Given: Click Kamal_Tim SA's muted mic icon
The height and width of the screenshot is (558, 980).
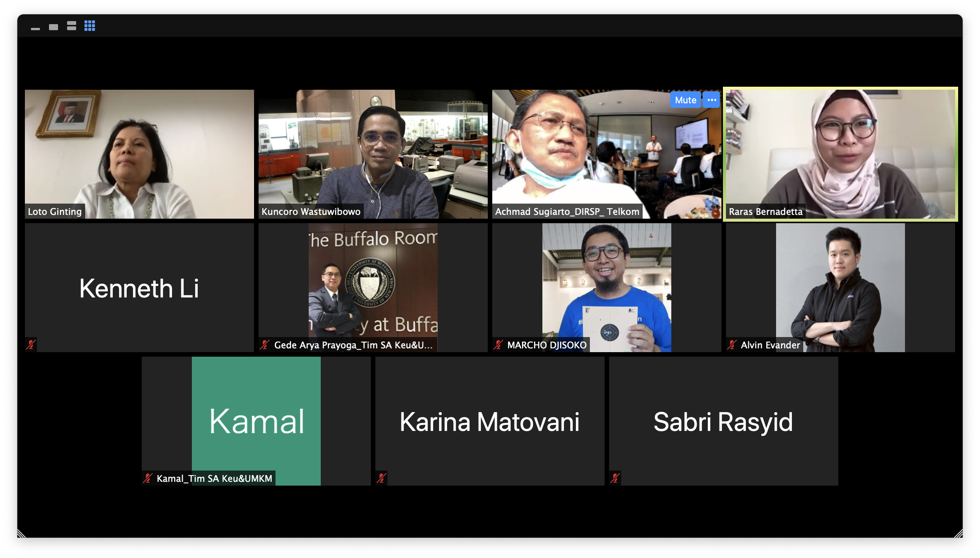Looking at the screenshot, I should tap(147, 478).
